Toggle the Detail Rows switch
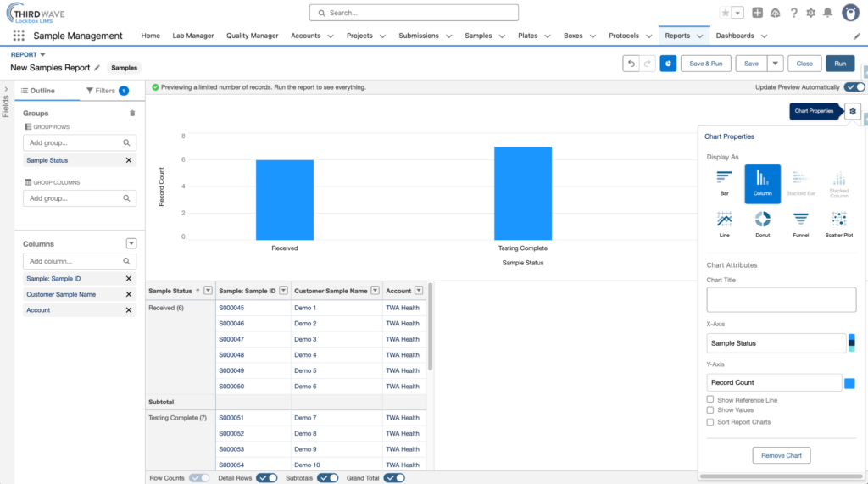Screen dimensions: 868x484 pyautogui.click(x=267, y=478)
